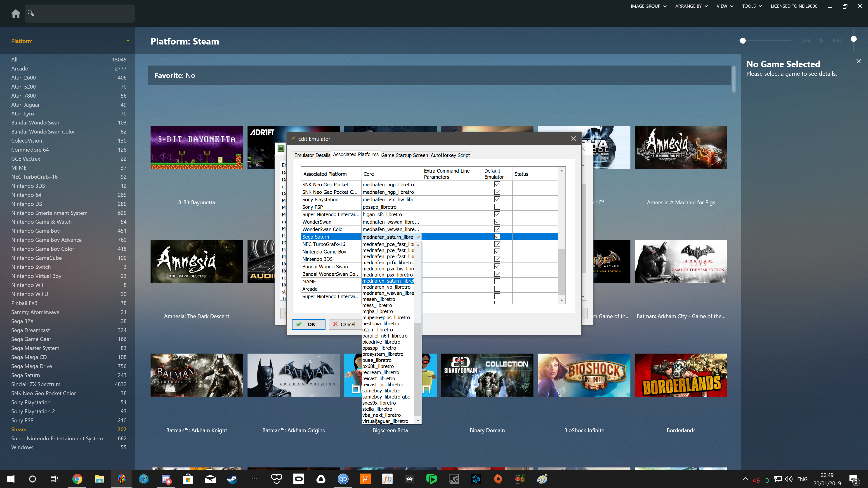
Task: Toggle Default Emulator checkbox for Sony Playstation
Action: coord(497,199)
